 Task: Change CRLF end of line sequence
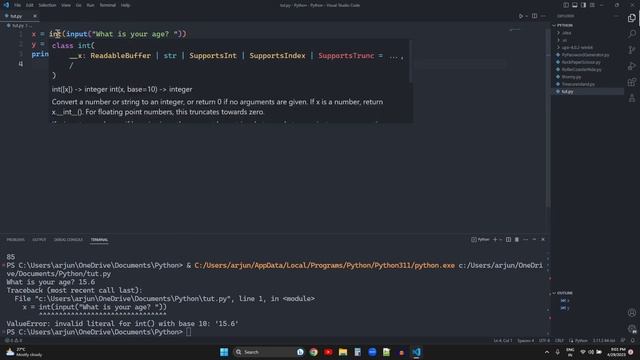point(559,340)
